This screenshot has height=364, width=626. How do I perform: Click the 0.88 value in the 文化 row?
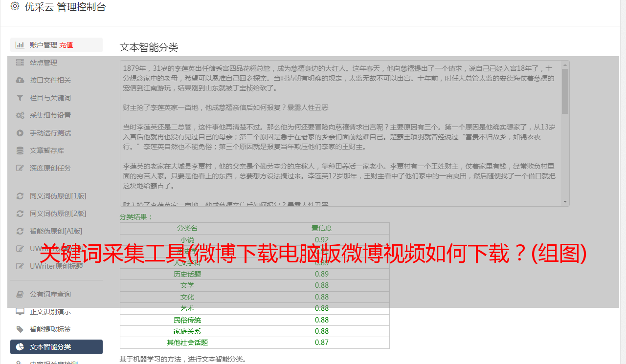(322, 297)
